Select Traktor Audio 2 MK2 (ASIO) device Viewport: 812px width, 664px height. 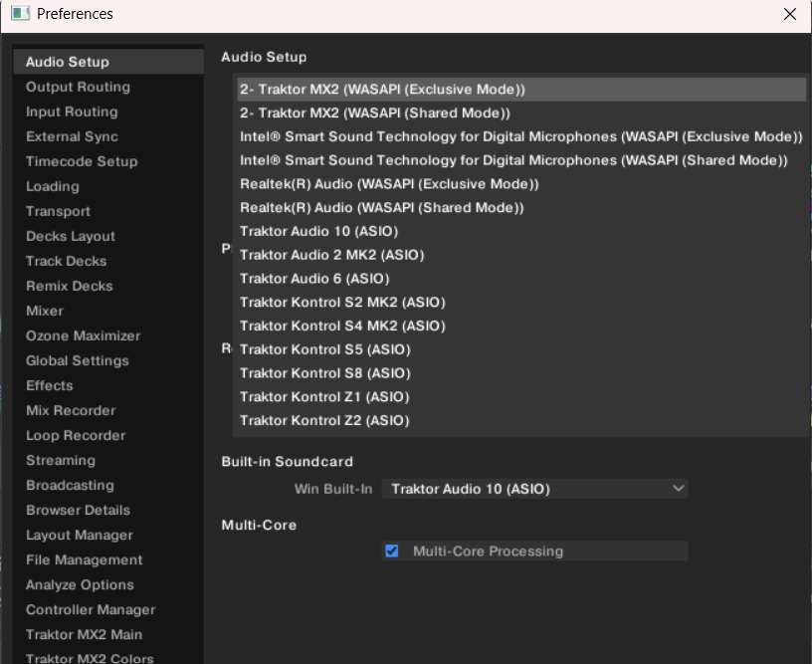pyautogui.click(x=521, y=255)
